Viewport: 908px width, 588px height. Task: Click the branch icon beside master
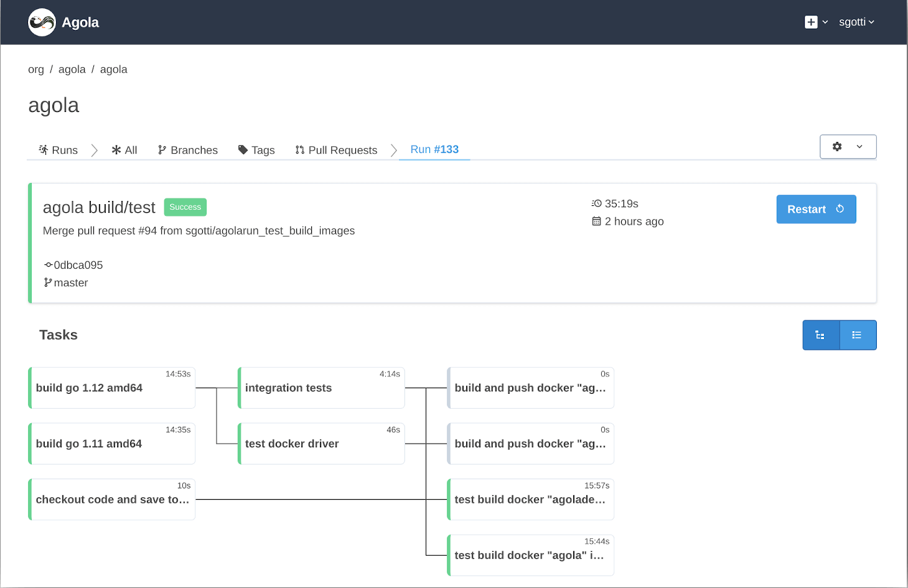pyautogui.click(x=48, y=282)
